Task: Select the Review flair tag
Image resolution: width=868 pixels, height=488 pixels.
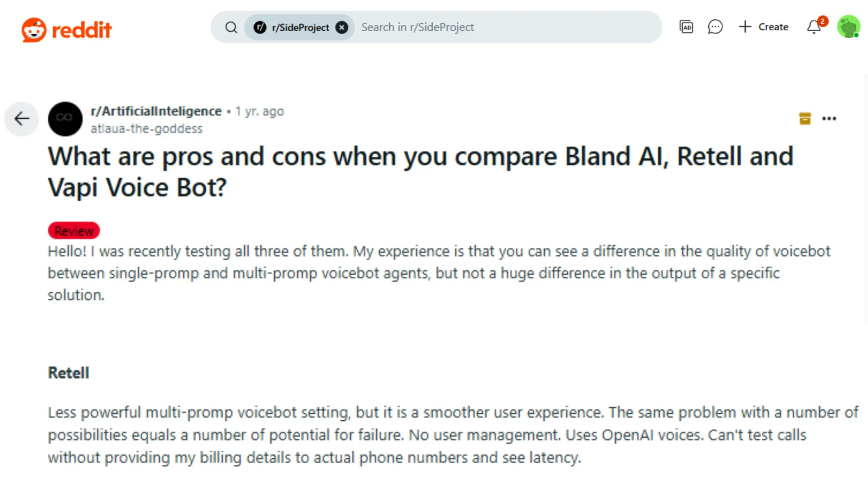Action: click(x=73, y=230)
